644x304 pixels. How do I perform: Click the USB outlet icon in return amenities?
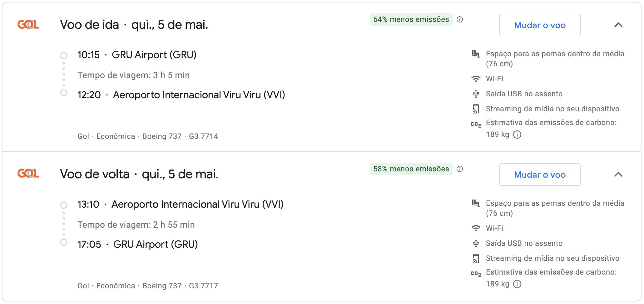pos(476,243)
